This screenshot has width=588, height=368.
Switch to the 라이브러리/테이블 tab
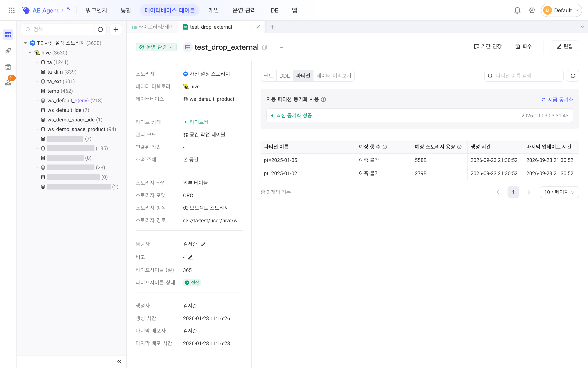[152, 27]
